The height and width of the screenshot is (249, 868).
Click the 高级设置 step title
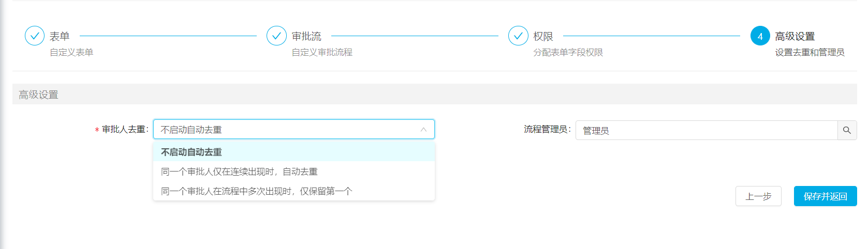coord(795,36)
